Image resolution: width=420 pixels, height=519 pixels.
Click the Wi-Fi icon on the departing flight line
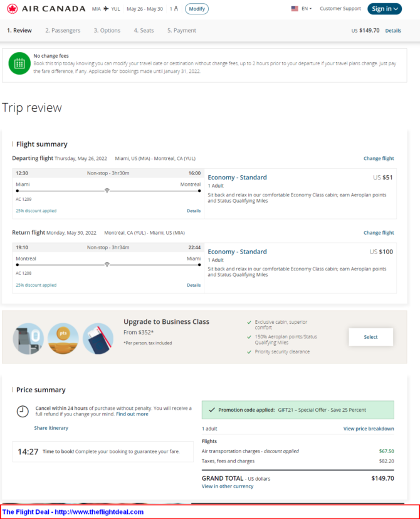coord(107,191)
